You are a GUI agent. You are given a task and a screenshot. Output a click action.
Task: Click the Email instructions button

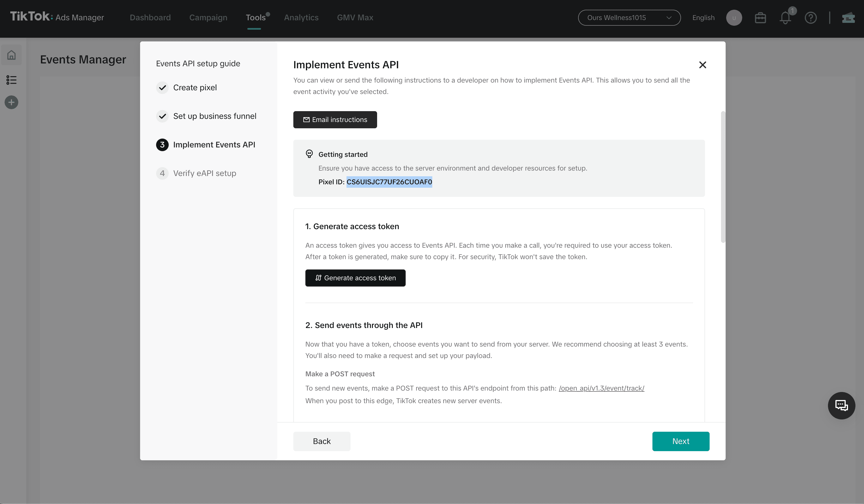pyautogui.click(x=335, y=120)
